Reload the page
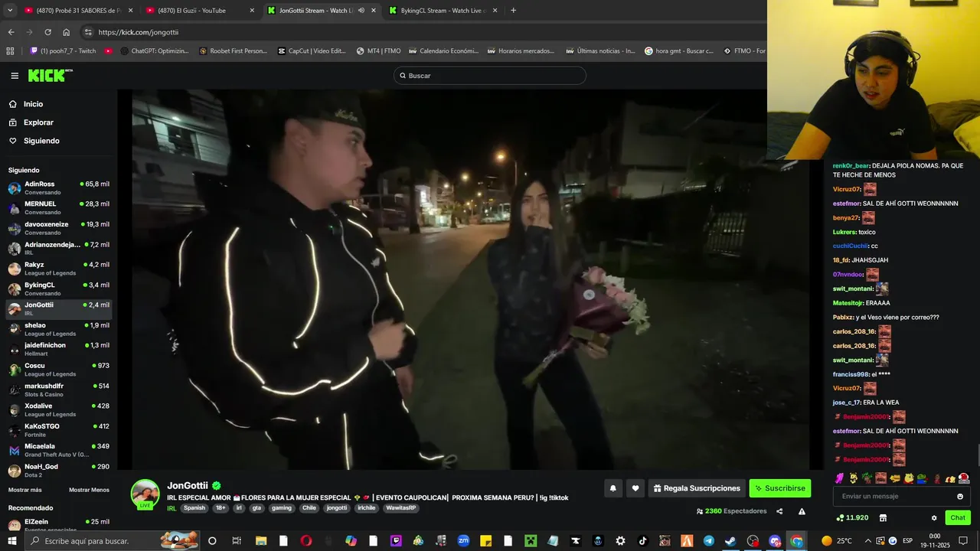 (x=47, y=32)
